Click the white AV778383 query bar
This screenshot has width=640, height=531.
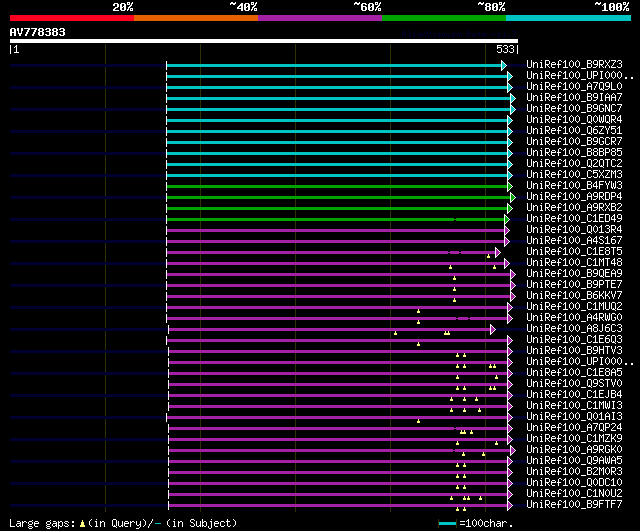tap(264, 41)
